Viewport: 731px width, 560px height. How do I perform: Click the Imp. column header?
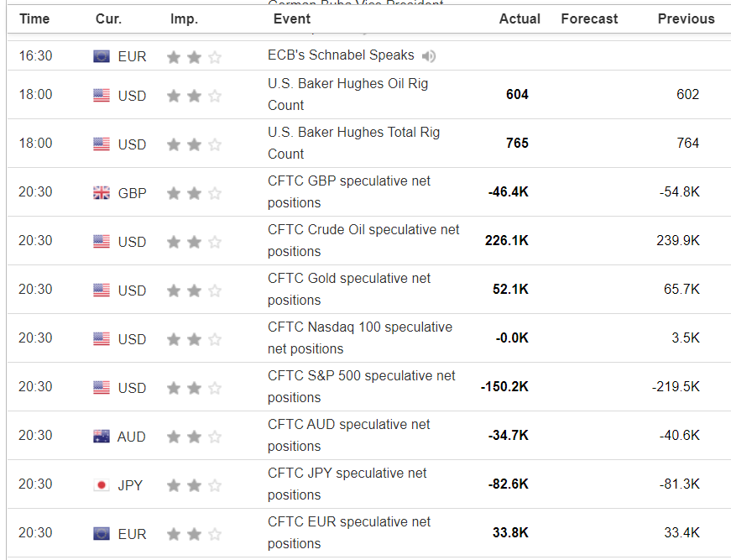184,18
